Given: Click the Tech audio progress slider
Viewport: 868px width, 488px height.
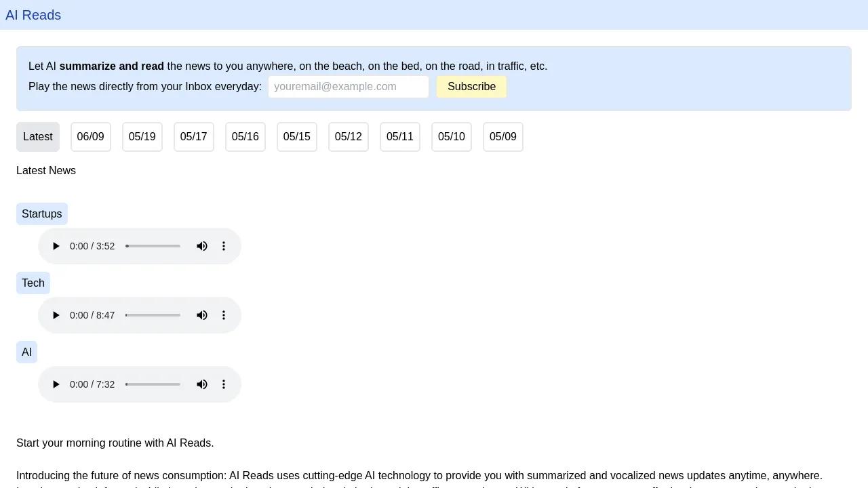Looking at the screenshot, I should 153,315.
